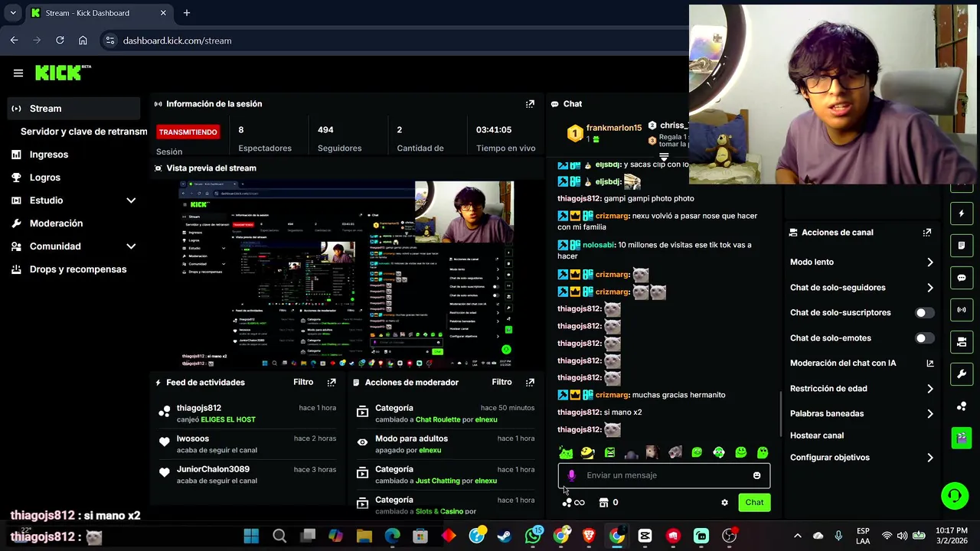Open OBS Studio from the taskbar
The width and height of the screenshot is (980, 551).
(730, 536)
